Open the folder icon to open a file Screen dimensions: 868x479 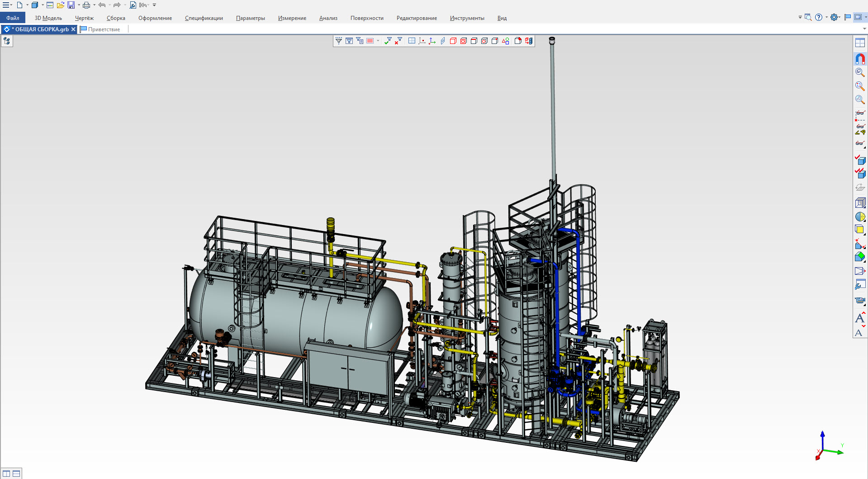tap(60, 5)
